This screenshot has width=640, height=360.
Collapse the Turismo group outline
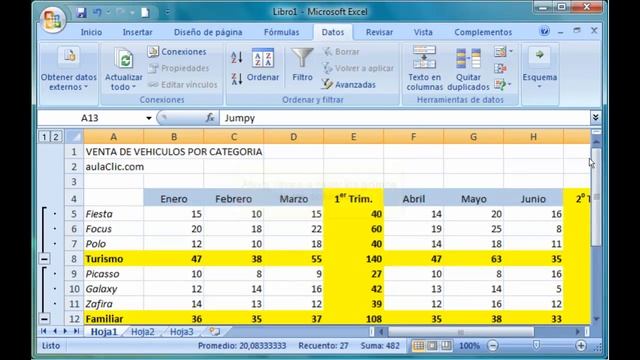[x=44, y=259]
